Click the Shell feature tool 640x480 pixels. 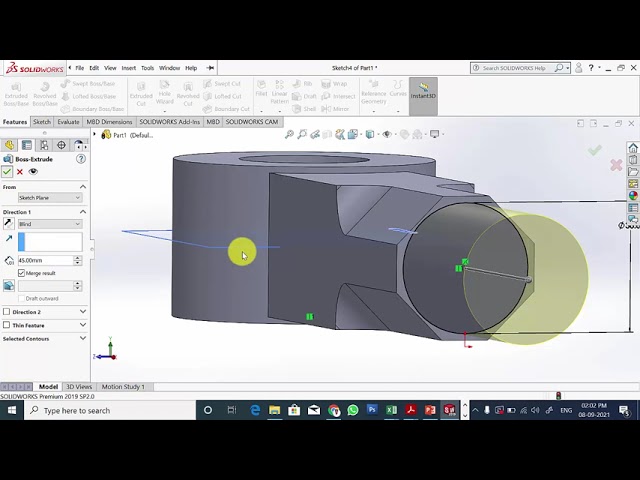(x=304, y=109)
